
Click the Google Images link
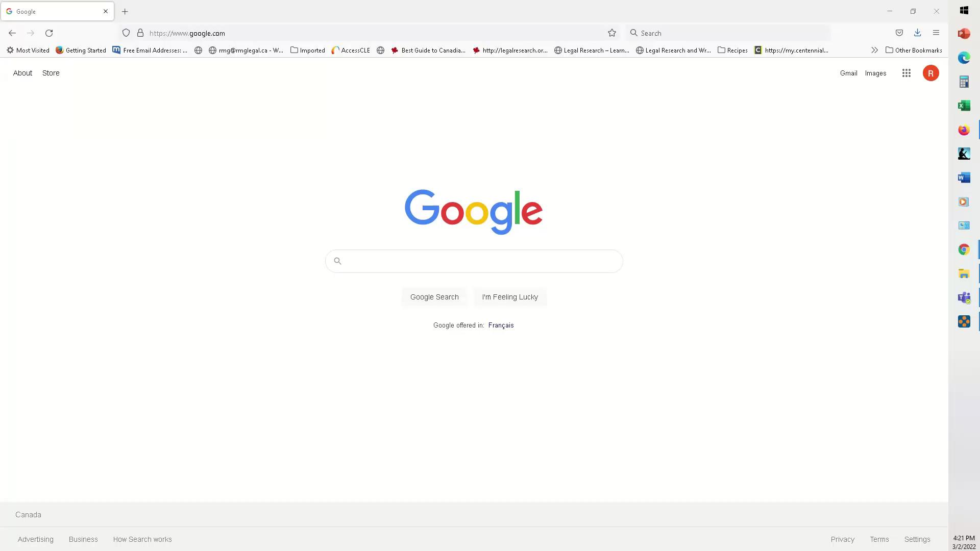[x=876, y=72]
